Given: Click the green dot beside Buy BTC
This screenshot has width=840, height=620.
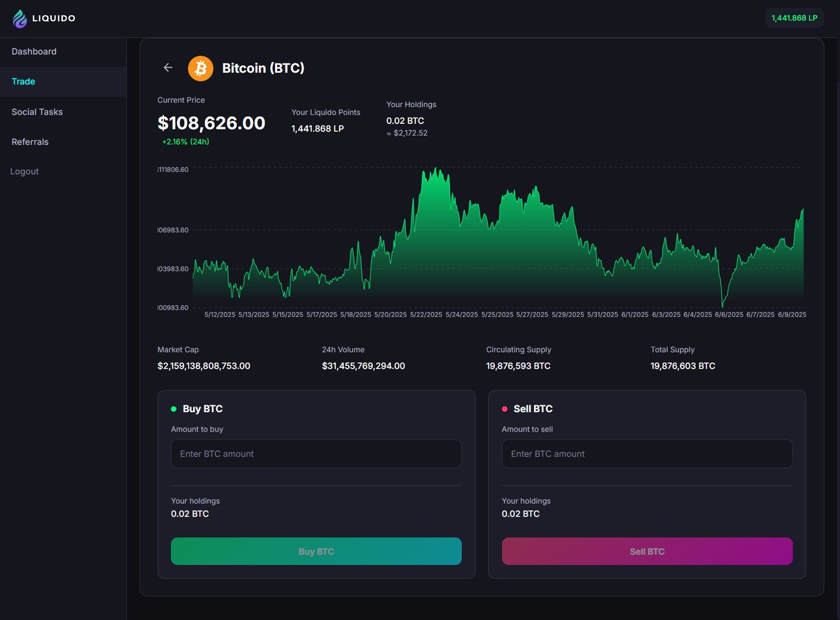Looking at the screenshot, I should (x=174, y=409).
